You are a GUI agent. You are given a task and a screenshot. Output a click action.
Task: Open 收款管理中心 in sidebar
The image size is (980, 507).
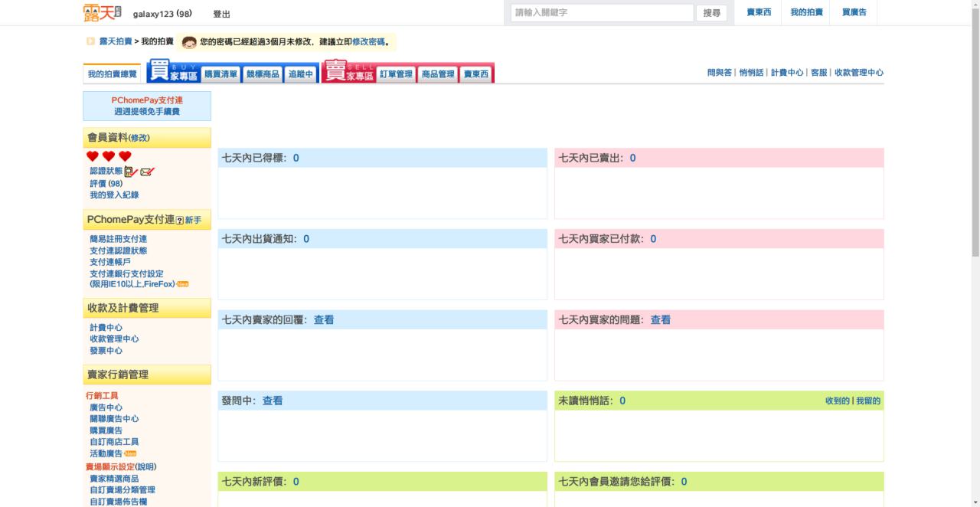114,339
